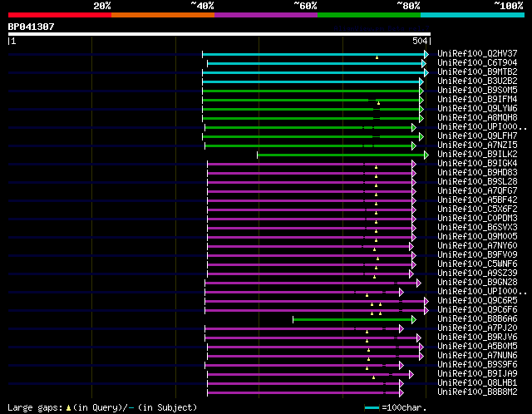The image size is (532, 414).
Task: Open hit UniRef100_C6T904 label
Action: click(x=477, y=62)
